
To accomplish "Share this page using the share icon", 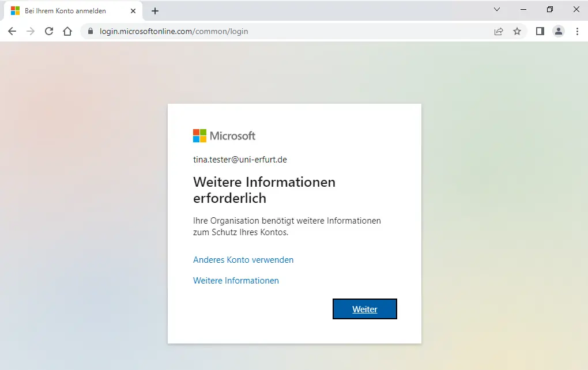I will pyautogui.click(x=499, y=31).
